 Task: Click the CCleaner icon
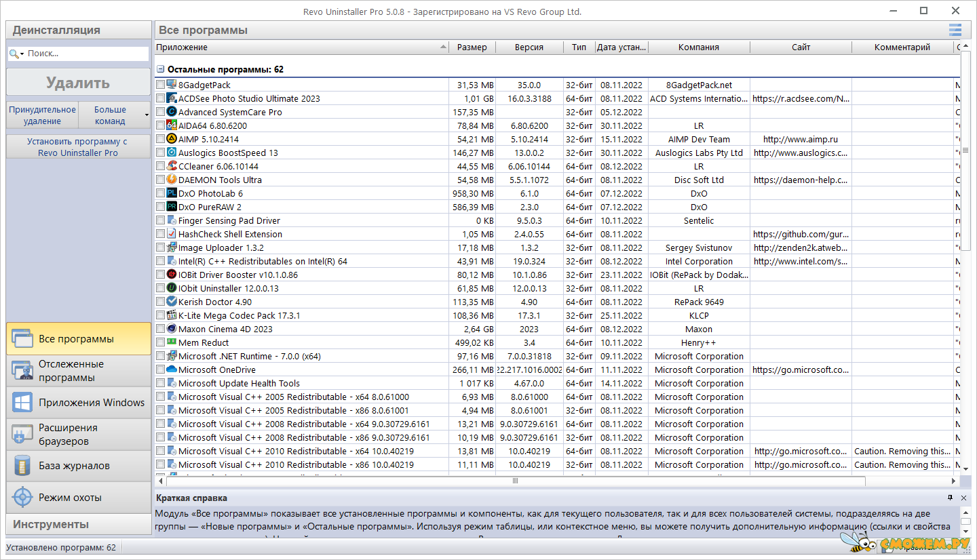click(x=172, y=166)
